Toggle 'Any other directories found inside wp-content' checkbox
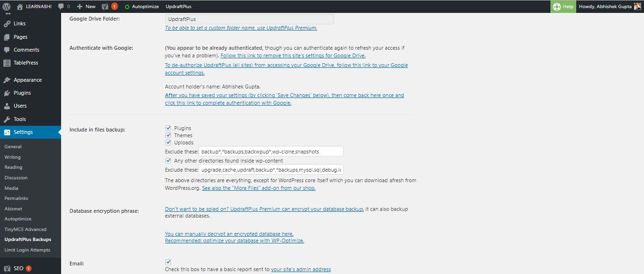Image resolution: width=644 pixels, height=274 pixels. pyautogui.click(x=168, y=161)
